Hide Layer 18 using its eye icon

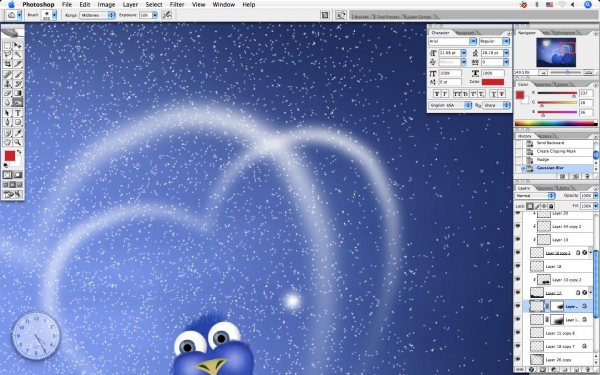pyautogui.click(x=518, y=266)
